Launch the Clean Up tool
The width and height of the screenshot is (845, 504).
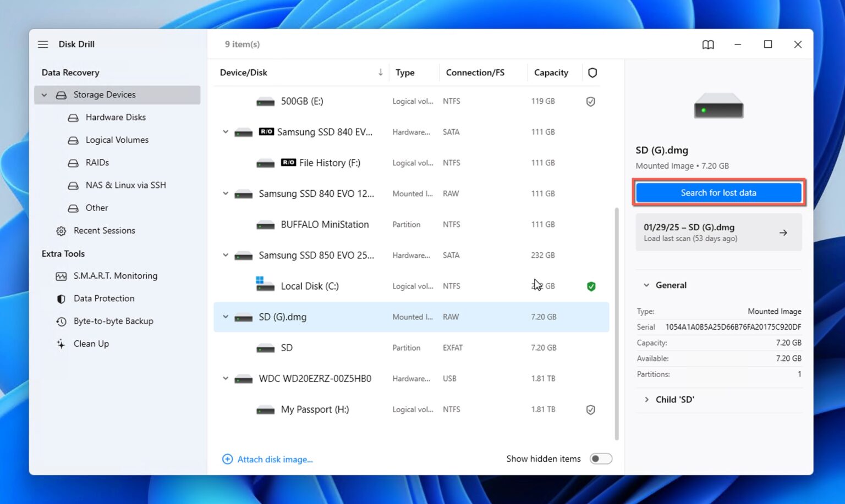tap(91, 344)
